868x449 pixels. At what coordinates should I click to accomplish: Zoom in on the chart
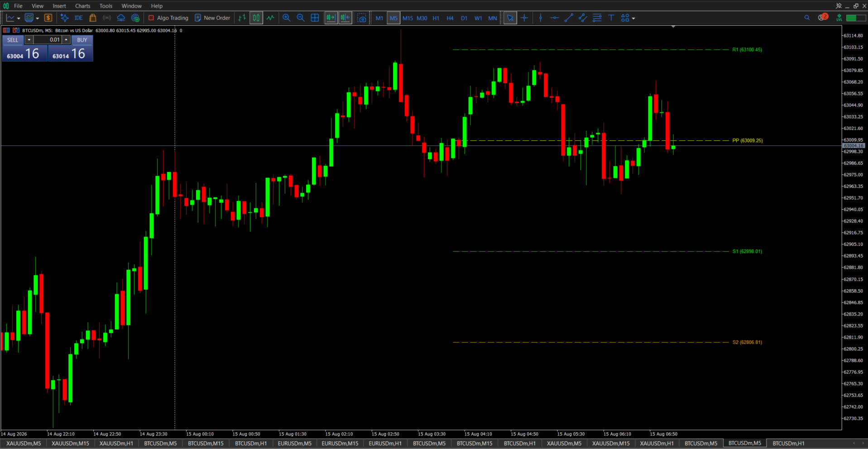click(287, 18)
